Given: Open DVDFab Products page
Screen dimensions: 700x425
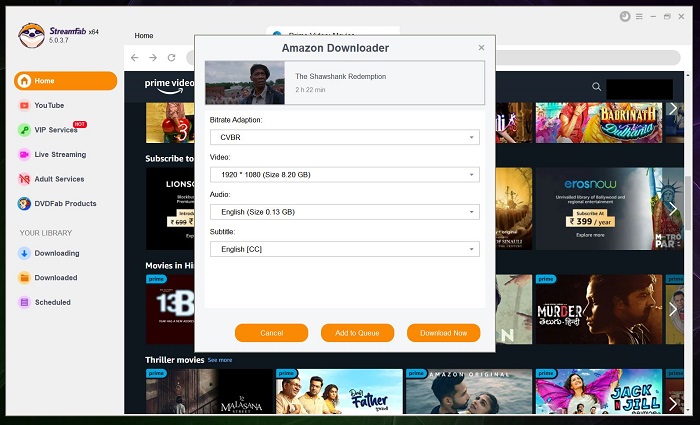Looking at the screenshot, I should click(x=65, y=203).
